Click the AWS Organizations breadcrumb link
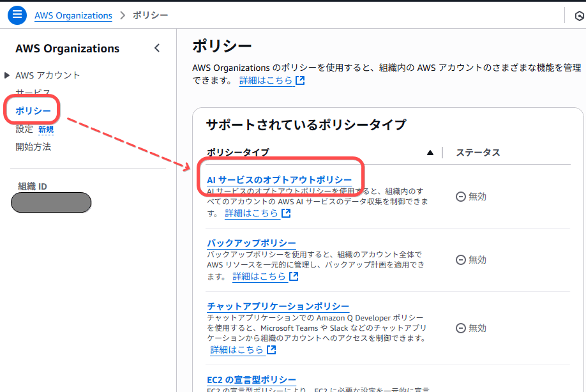This screenshot has height=392, width=586. 73,15
